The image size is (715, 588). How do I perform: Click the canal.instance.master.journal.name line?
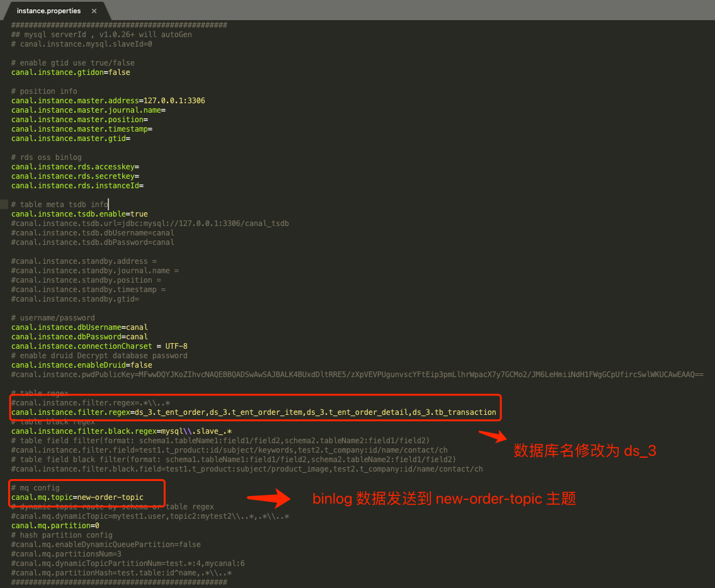[88, 110]
